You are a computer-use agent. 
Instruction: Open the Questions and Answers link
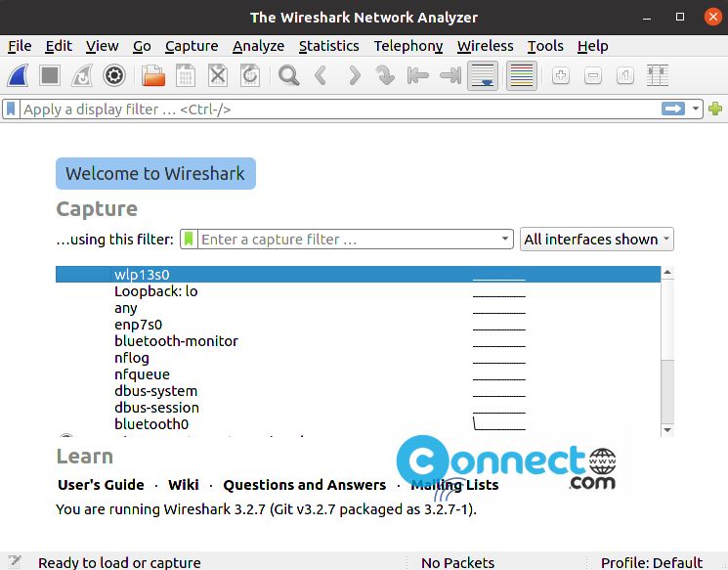click(x=305, y=485)
